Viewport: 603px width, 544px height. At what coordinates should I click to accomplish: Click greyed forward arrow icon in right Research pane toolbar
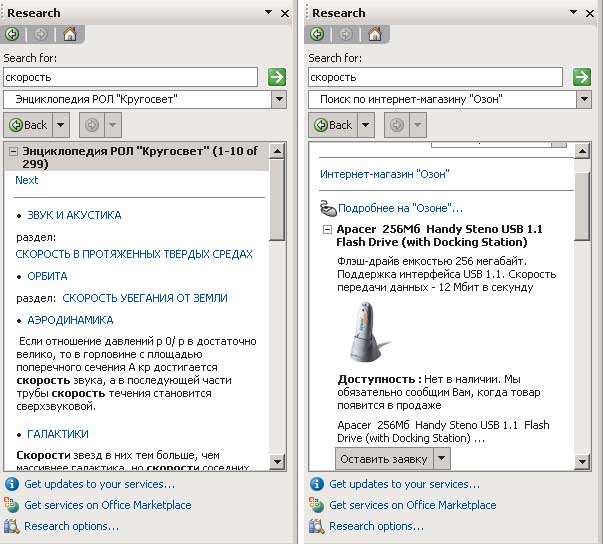point(346,35)
